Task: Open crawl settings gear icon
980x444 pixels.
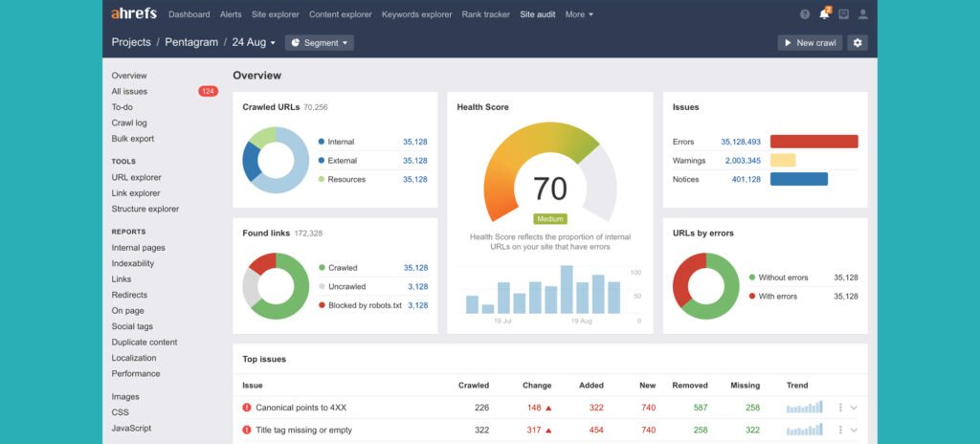Action: click(857, 42)
